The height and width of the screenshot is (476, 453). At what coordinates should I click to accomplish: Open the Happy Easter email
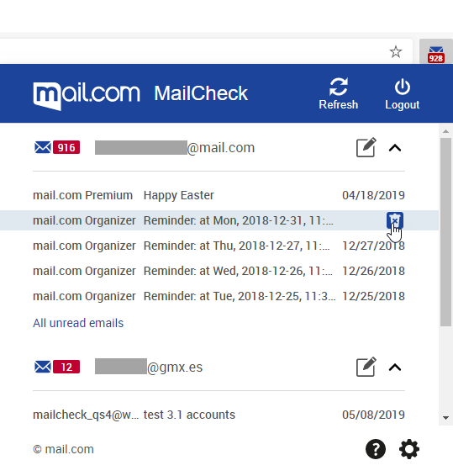[219, 195]
